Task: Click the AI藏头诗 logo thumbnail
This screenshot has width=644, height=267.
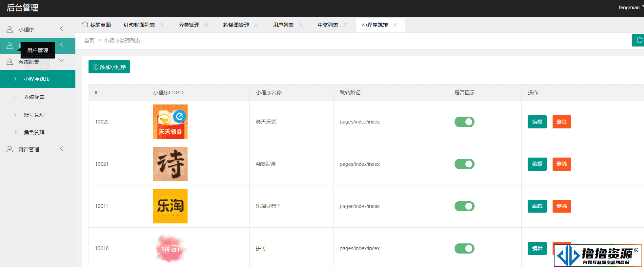Action: (170, 164)
